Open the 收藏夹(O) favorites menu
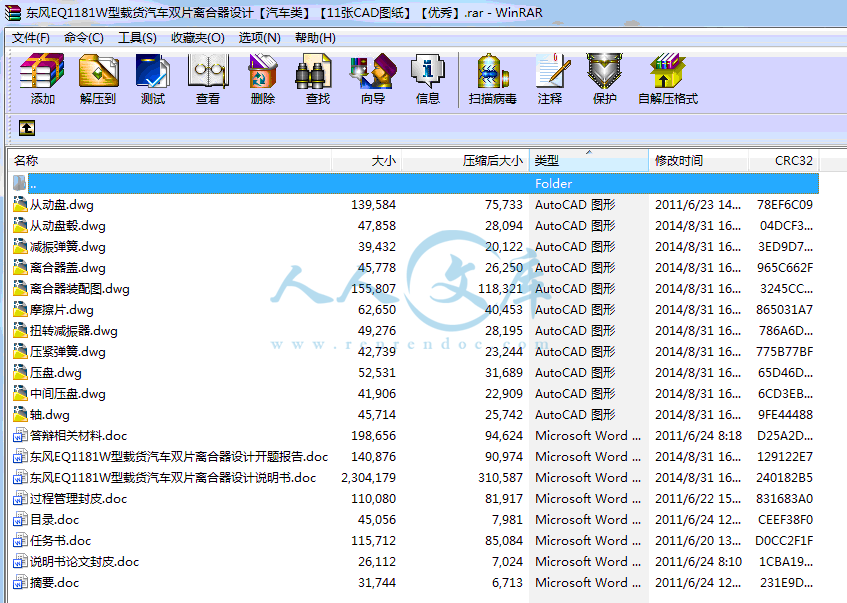 point(197,38)
